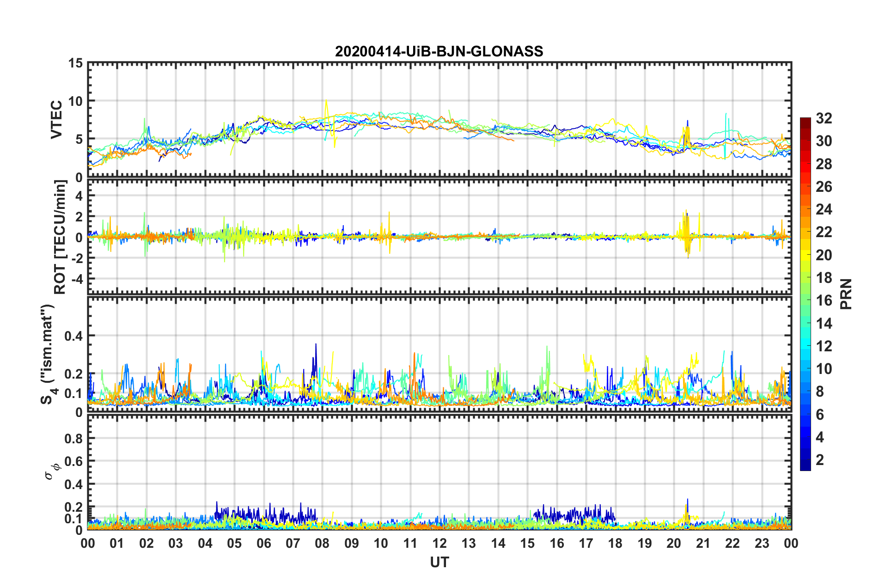Image resolution: width=879 pixels, height=588 pixels.
Task: Click the plot title 20200414-UiB-BJN-GLONASS
Action: click(x=439, y=51)
